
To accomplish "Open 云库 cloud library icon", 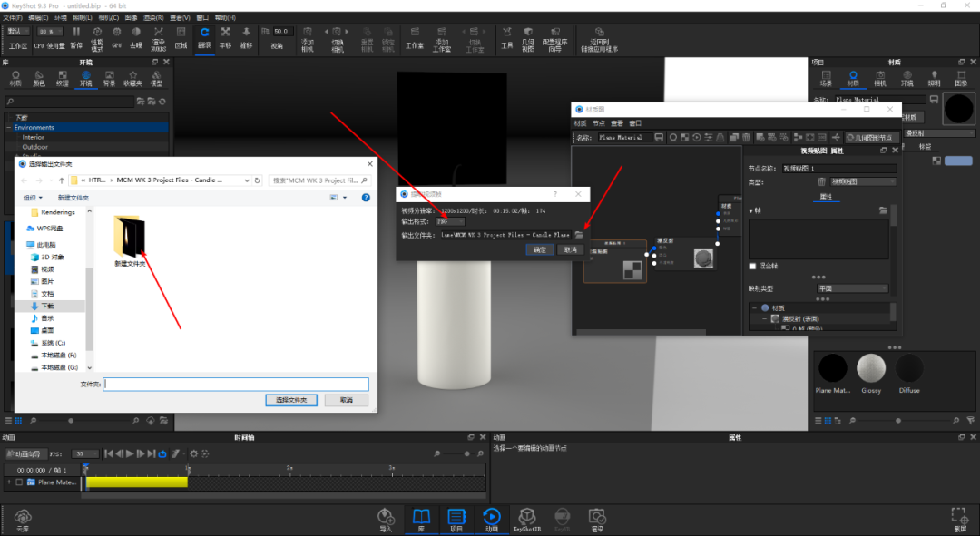I will pyautogui.click(x=23, y=520).
